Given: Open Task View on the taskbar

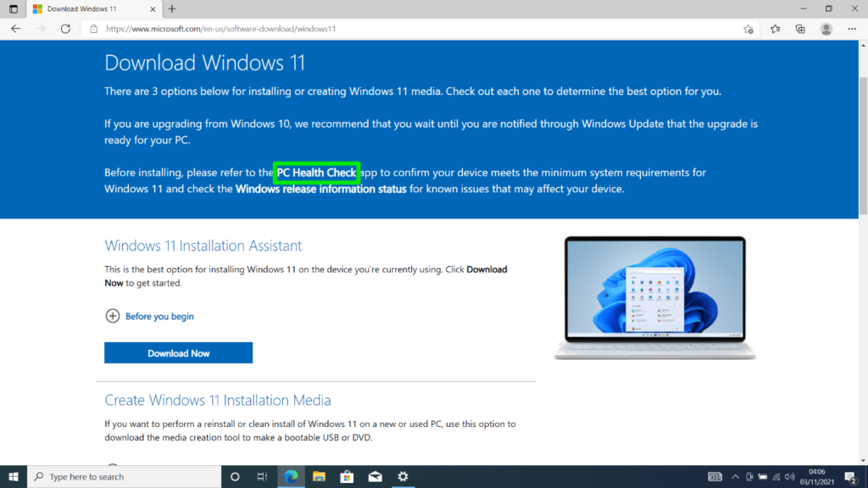Looking at the screenshot, I should (262, 476).
